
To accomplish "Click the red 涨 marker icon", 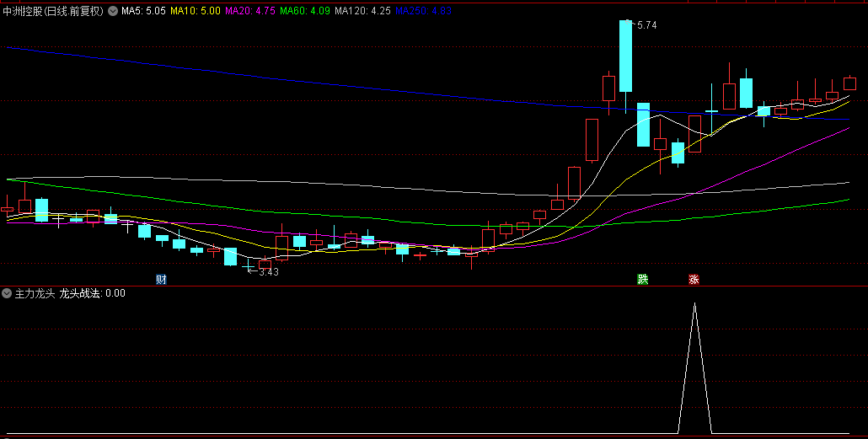I will (x=694, y=280).
